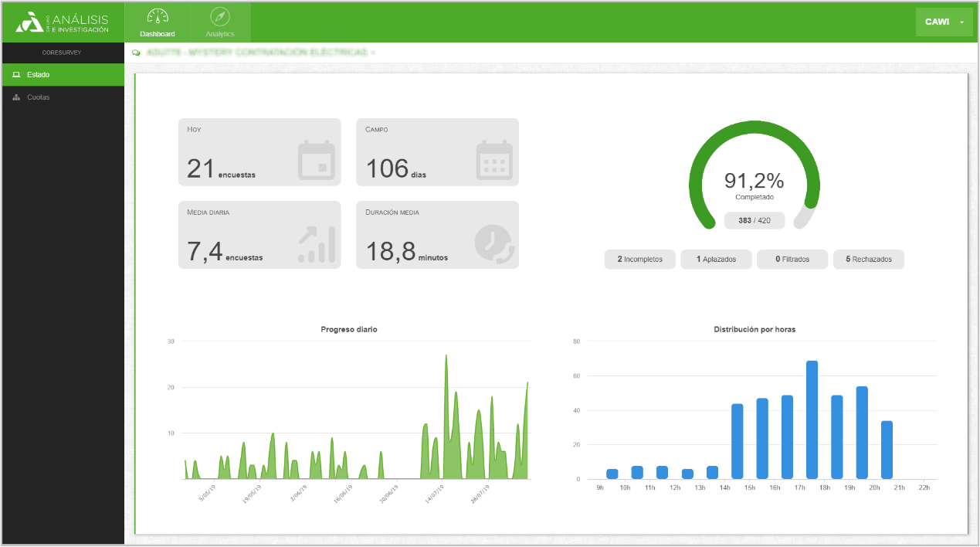Open the CAWI dropdown menu
This screenshot has height=547, width=980.
[944, 22]
